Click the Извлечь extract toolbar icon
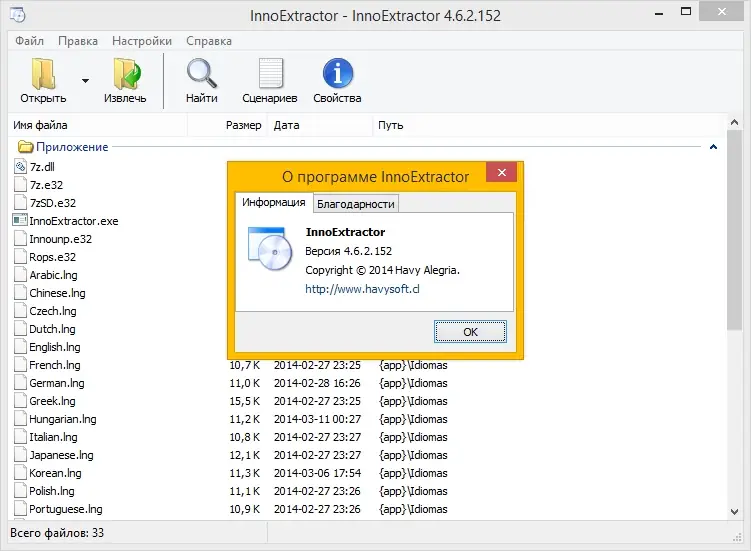This screenshot has height=551, width=751. [126, 73]
